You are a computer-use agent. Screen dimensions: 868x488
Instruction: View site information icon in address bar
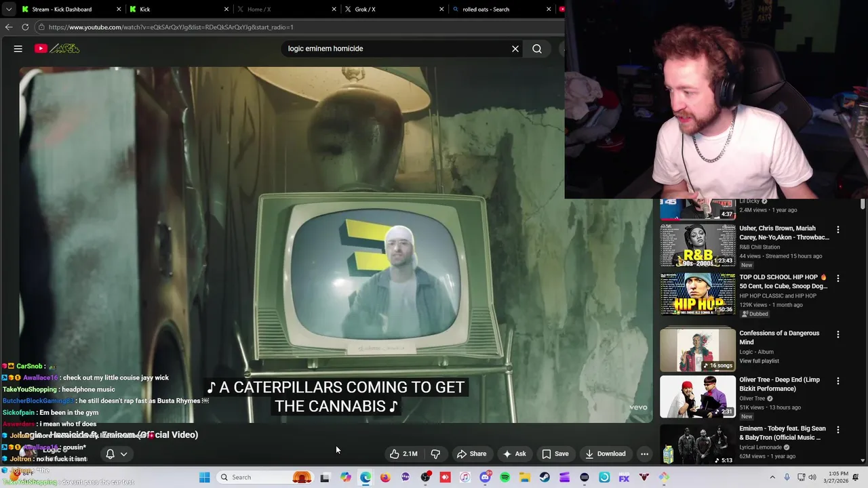click(41, 27)
